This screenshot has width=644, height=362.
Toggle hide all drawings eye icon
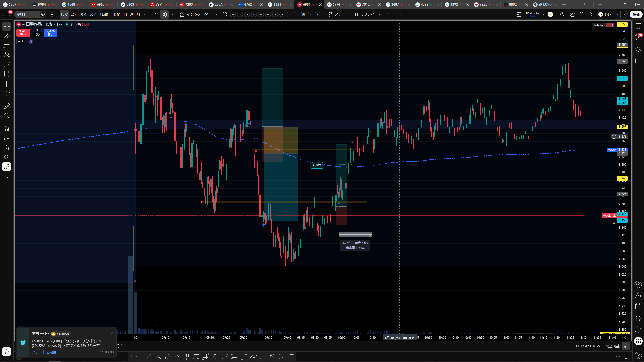pos(7,157)
